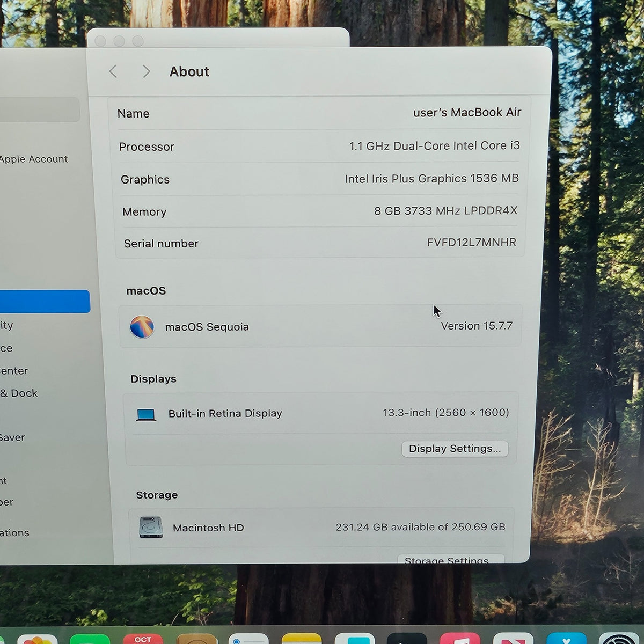Click the "Processor" row label
644x644 pixels.
click(147, 147)
